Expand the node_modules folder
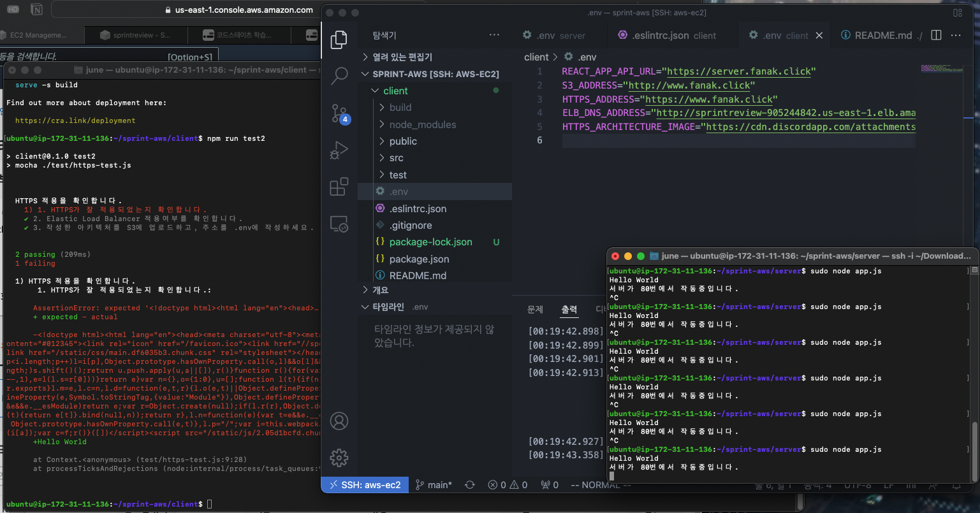This screenshot has height=513, width=980. (435, 124)
